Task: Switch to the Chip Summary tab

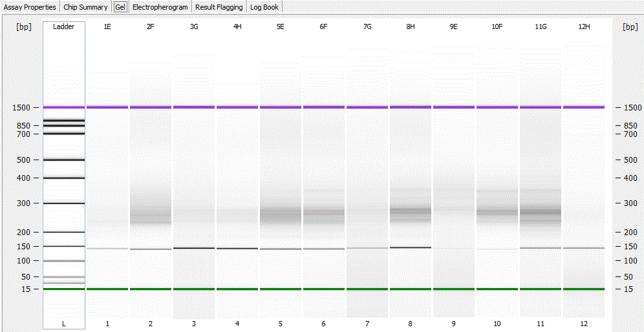Action: pos(85,7)
